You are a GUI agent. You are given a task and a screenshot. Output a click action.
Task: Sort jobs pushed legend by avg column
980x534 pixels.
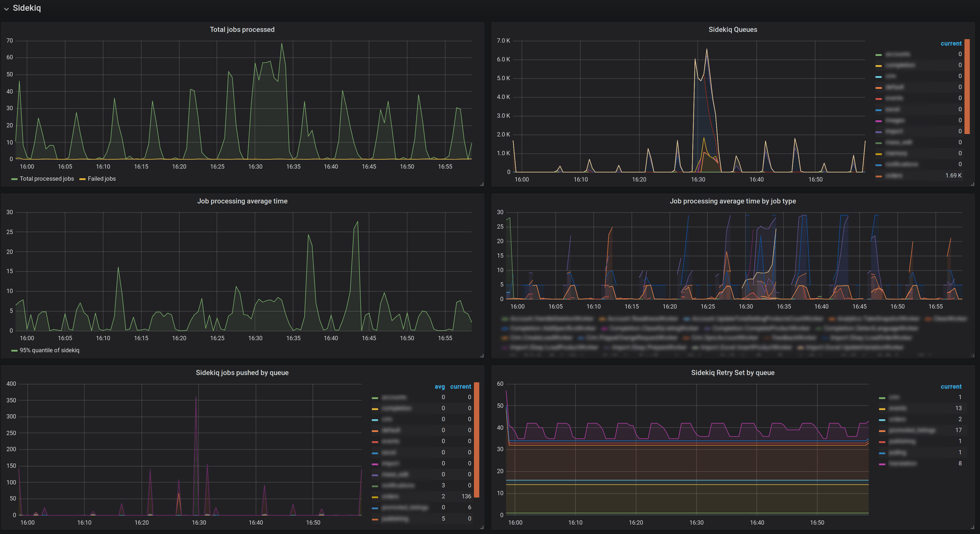coord(439,387)
